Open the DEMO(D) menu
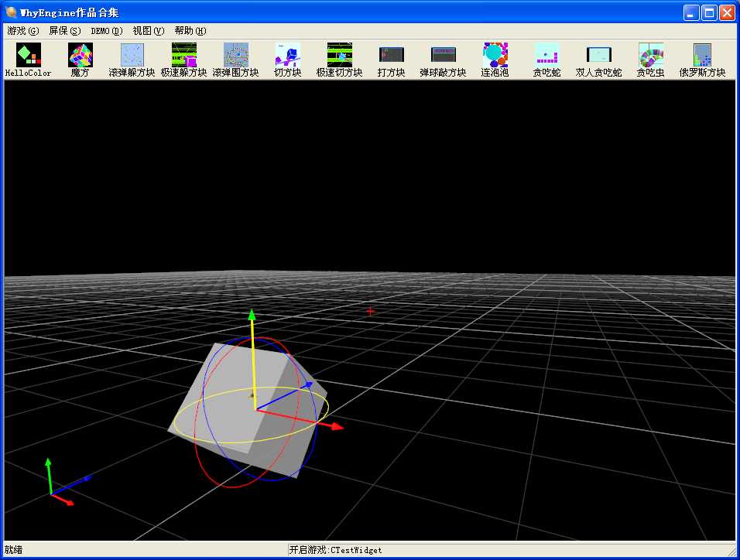740x560 pixels. pyautogui.click(x=107, y=31)
